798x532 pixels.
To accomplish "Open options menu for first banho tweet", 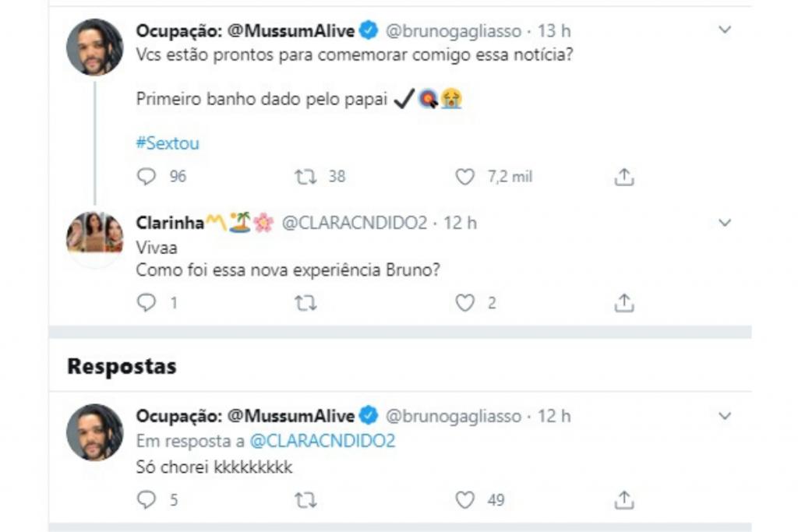I will 725,30.
